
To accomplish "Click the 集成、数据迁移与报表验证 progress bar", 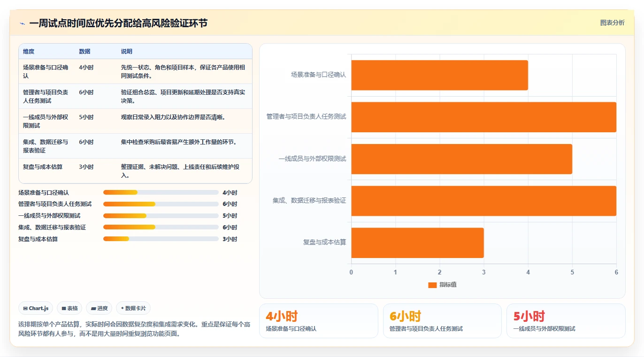I will (161, 227).
